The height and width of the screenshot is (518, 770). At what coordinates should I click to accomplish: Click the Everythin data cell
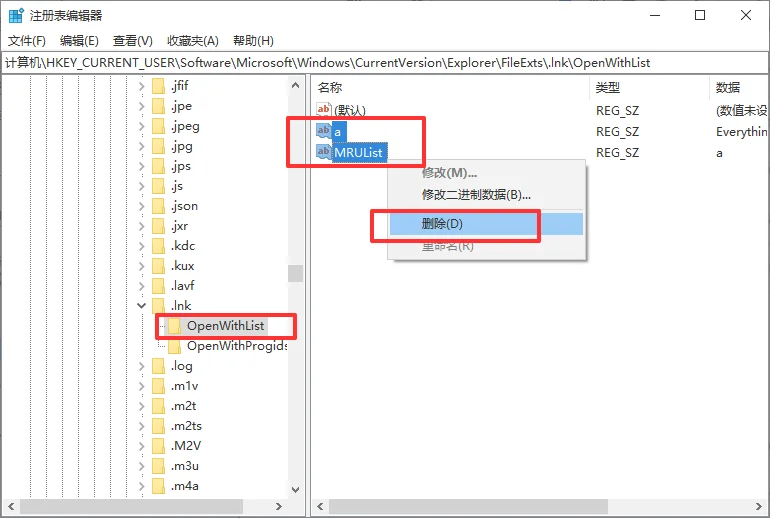pos(742,132)
